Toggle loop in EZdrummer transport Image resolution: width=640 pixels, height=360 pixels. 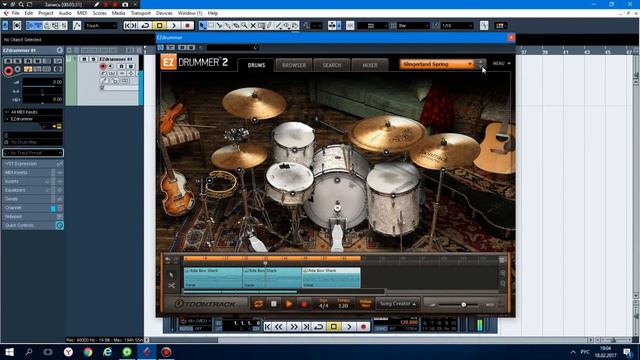[258, 304]
